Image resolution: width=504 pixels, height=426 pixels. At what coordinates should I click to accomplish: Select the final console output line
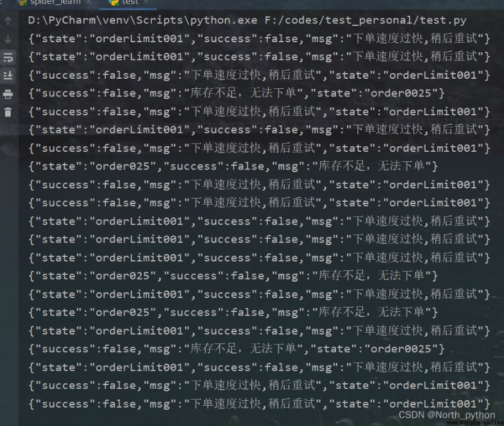(x=259, y=404)
